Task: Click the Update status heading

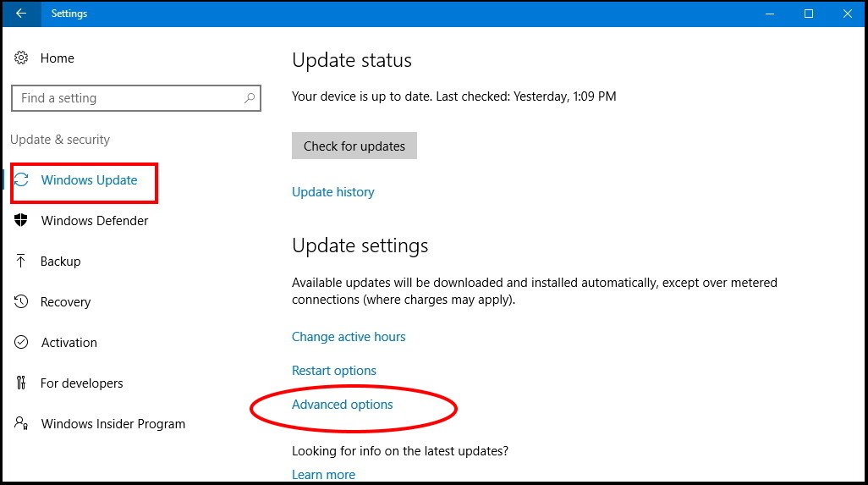Action: (352, 60)
